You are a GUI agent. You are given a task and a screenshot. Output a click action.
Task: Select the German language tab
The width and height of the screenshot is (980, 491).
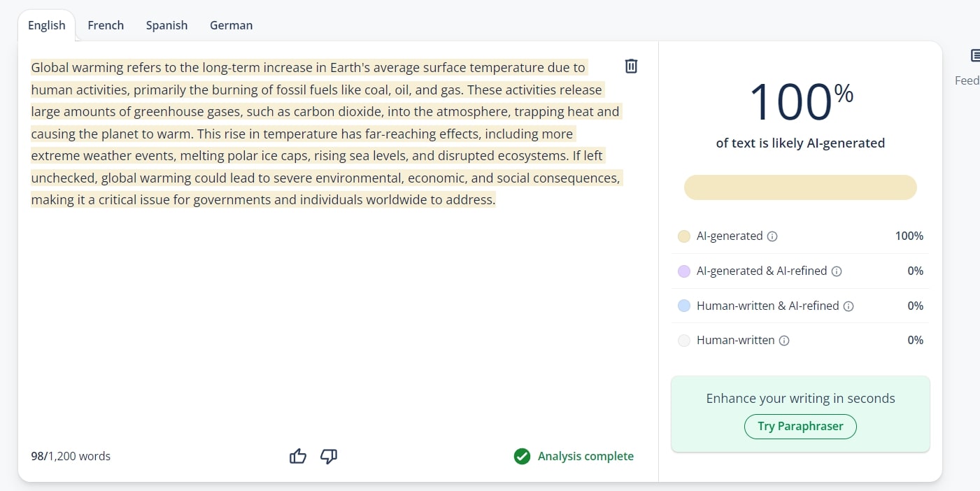[x=231, y=25]
